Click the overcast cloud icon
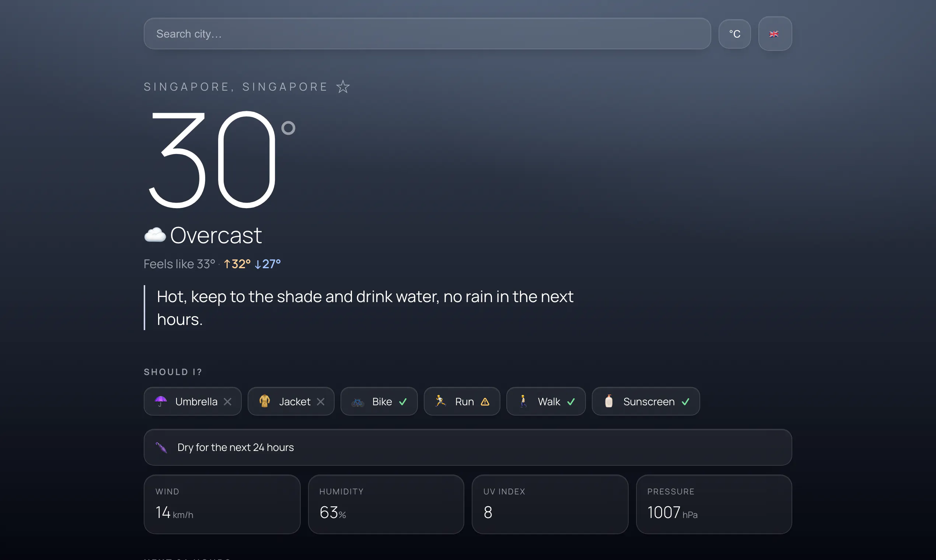936x560 pixels. [155, 235]
